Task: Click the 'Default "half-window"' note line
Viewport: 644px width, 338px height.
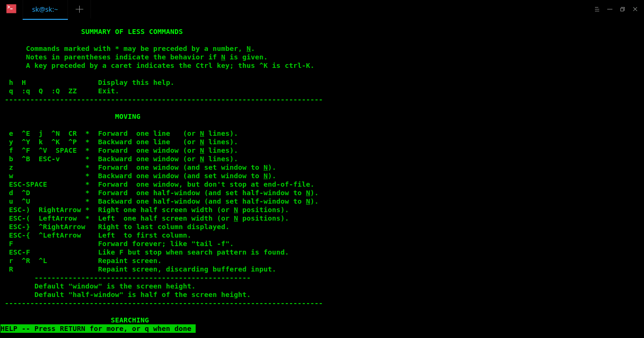Action: pyautogui.click(x=142, y=295)
